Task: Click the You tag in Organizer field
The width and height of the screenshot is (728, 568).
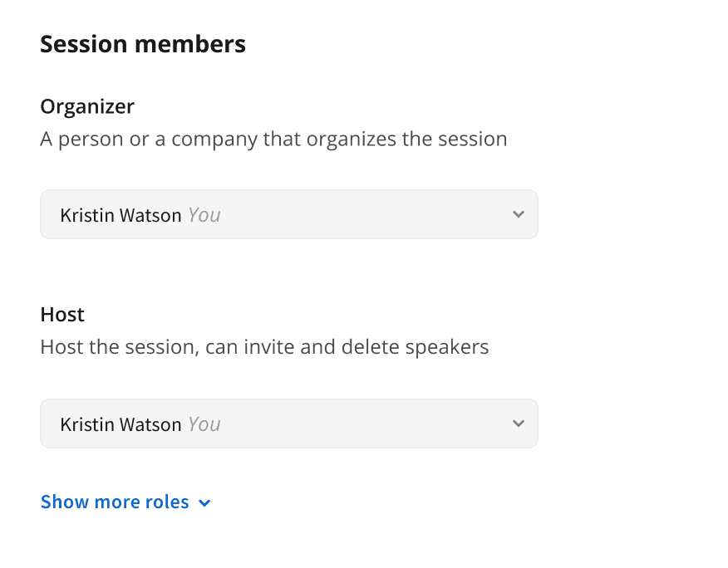Action: pos(204,215)
